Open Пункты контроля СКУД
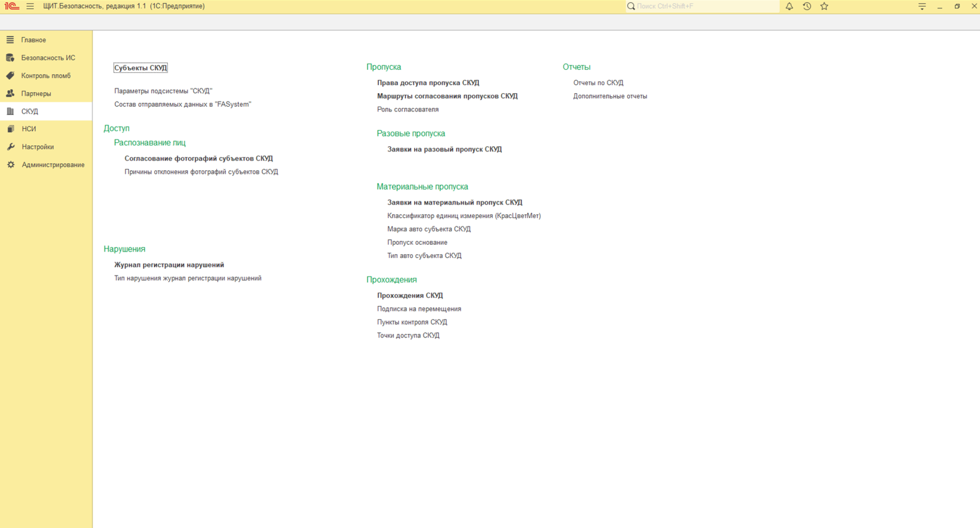The width and height of the screenshot is (980, 528). (412, 322)
